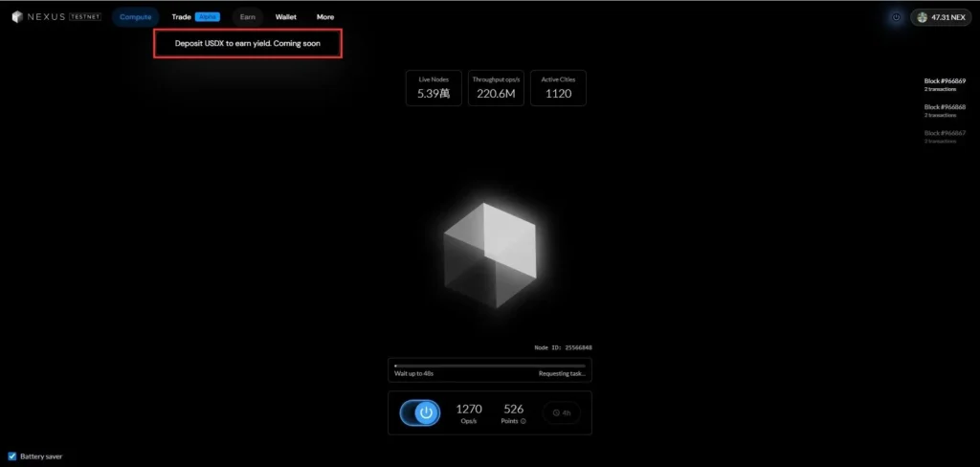Click the Live Nodes stat card

(434, 88)
